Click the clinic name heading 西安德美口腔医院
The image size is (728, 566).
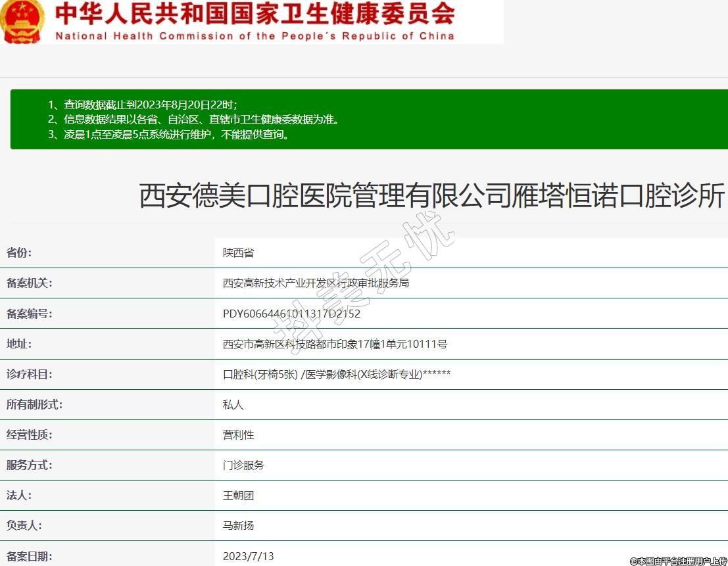pyautogui.click(x=431, y=196)
